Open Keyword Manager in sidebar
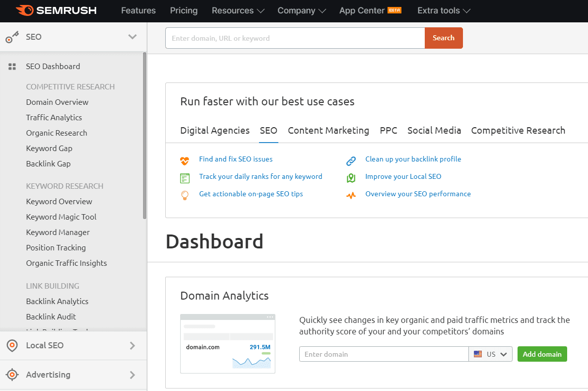The width and height of the screenshot is (588, 391). (x=58, y=233)
